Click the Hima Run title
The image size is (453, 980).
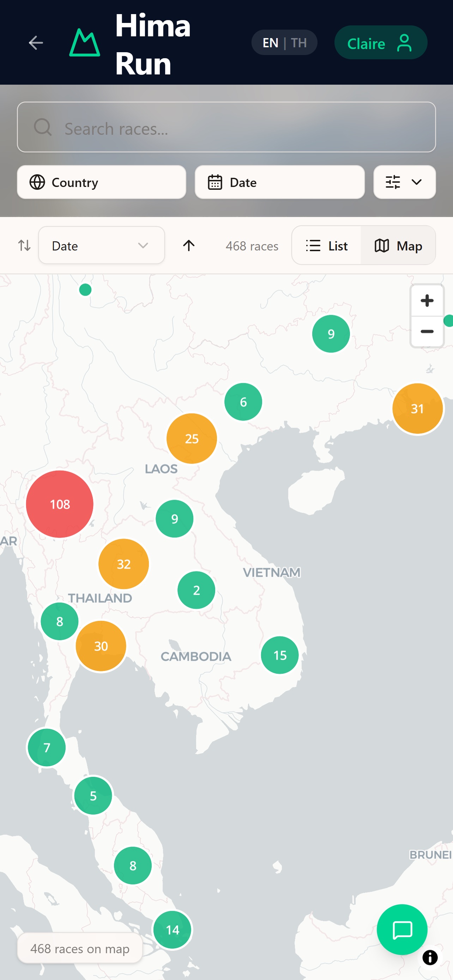click(x=153, y=44)
